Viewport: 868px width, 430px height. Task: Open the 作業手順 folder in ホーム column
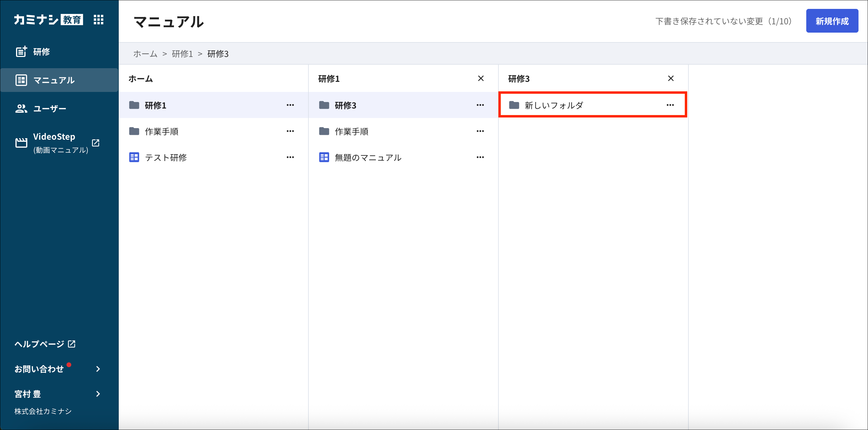213,131
